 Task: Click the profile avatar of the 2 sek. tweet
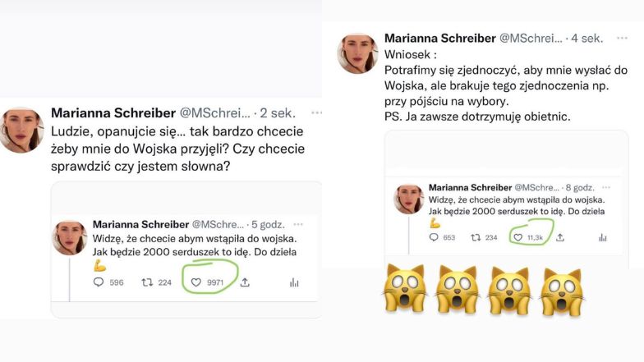(22, 130)
